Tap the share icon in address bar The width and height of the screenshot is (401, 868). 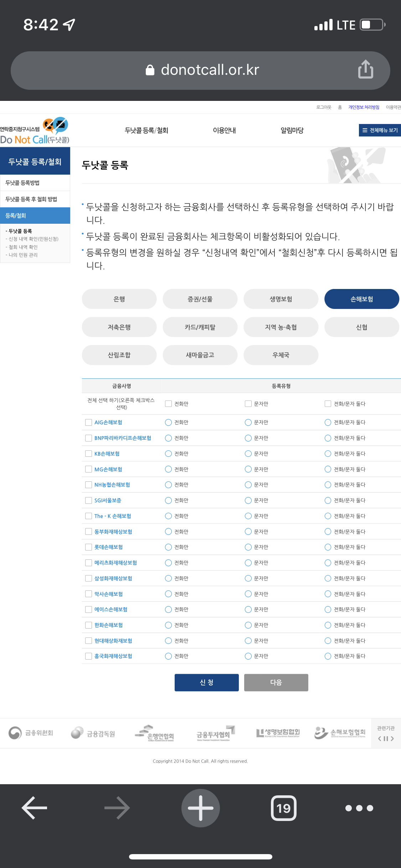tap(365, 69)
